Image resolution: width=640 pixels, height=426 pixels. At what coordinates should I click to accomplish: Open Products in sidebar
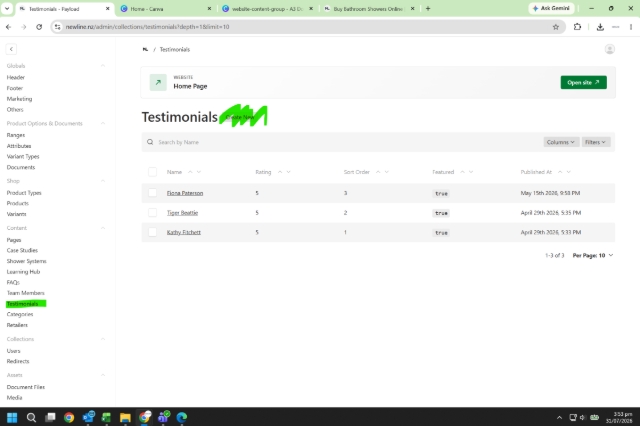coord(18,203)
